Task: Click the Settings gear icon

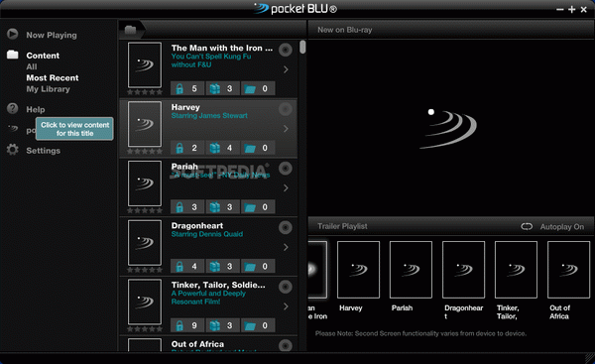Action: tap(13, 150)
